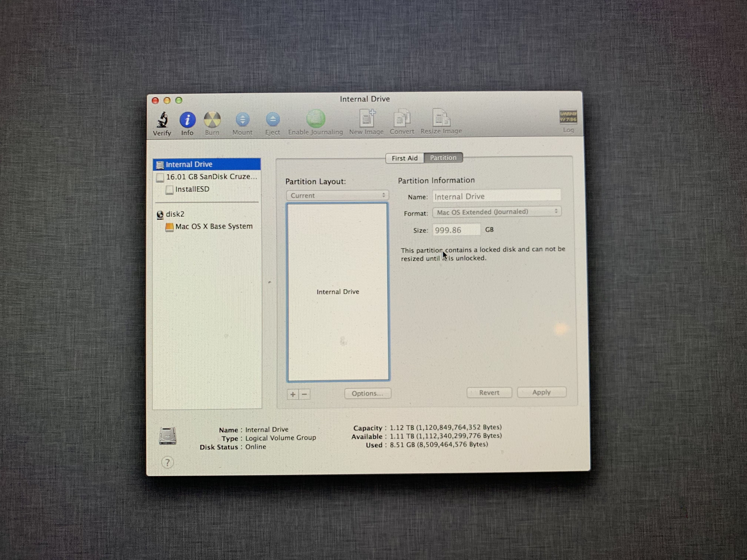Click the locked disk warning message
Image resolution: width=747 pixels, height=560 pixels.
tap(483, 254)
